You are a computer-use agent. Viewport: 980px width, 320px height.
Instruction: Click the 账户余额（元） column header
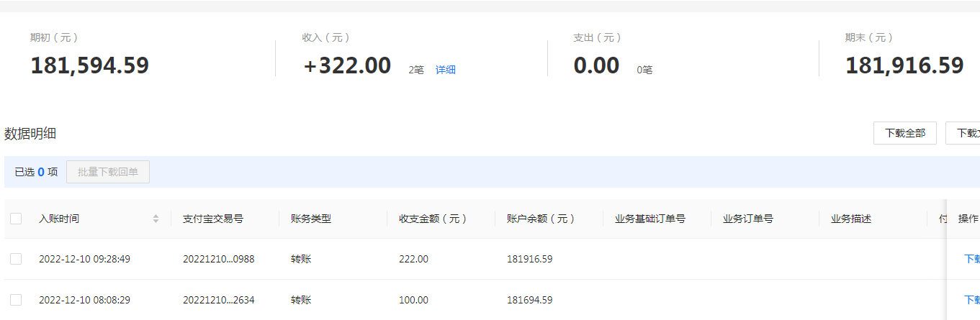(541, 219)
